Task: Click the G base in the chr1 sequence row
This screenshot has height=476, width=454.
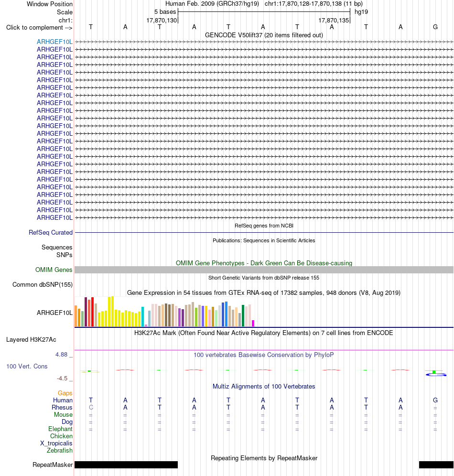Action: tap(435, 27)
